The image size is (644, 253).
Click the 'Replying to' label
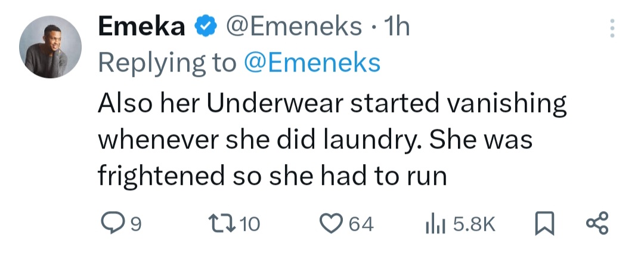[x=168, y=63]
